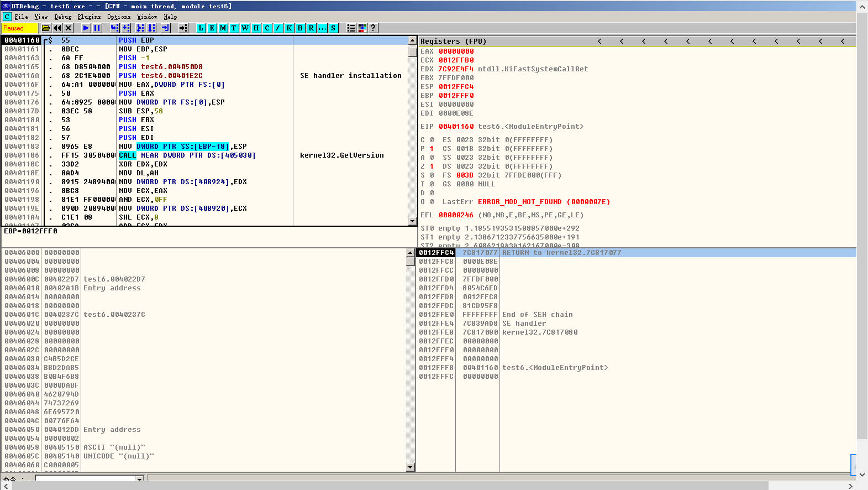Show the Memory map with the M icon
The height and width of the screenshot is (490, 868).
click(x=223, y=28)
